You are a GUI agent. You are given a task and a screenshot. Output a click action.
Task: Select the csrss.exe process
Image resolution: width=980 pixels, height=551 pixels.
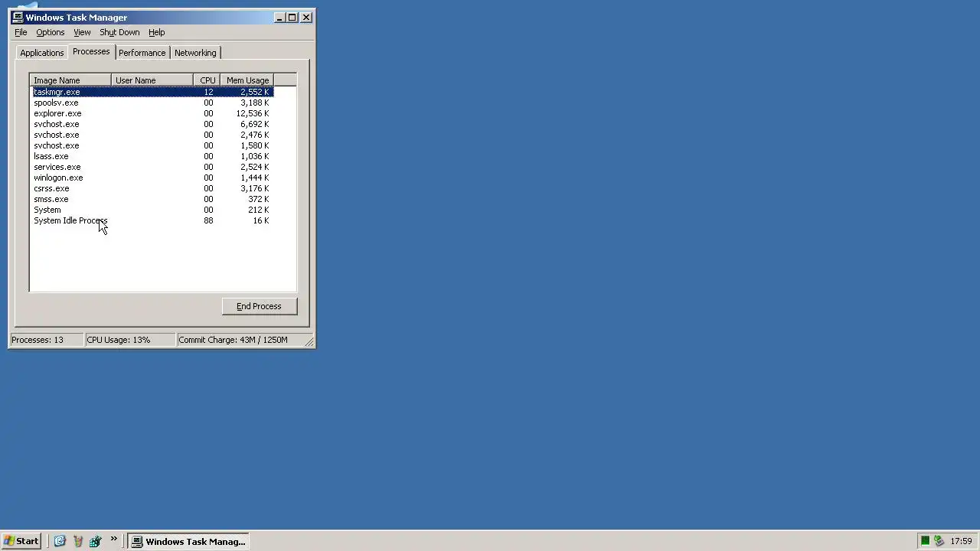pyautogui.click(x=152, y=188)
